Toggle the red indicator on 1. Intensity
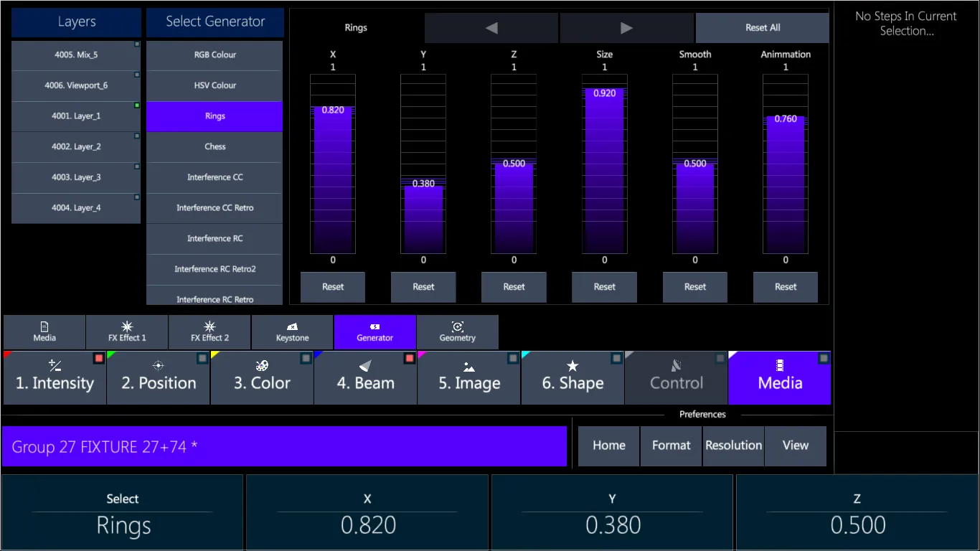The image size is (980, 551). [x=99, y=358]
